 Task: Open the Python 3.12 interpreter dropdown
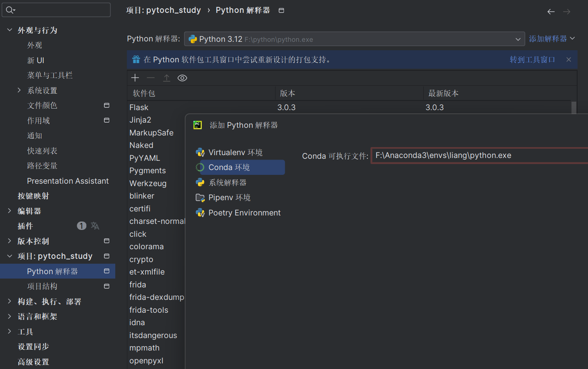355,39
